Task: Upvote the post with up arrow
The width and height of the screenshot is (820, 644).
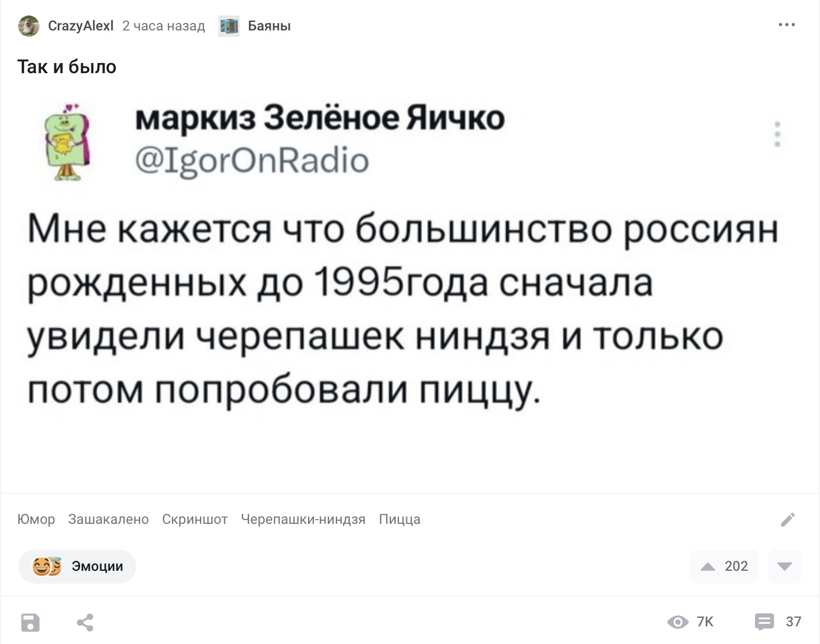Action: [x=708, y=567]
